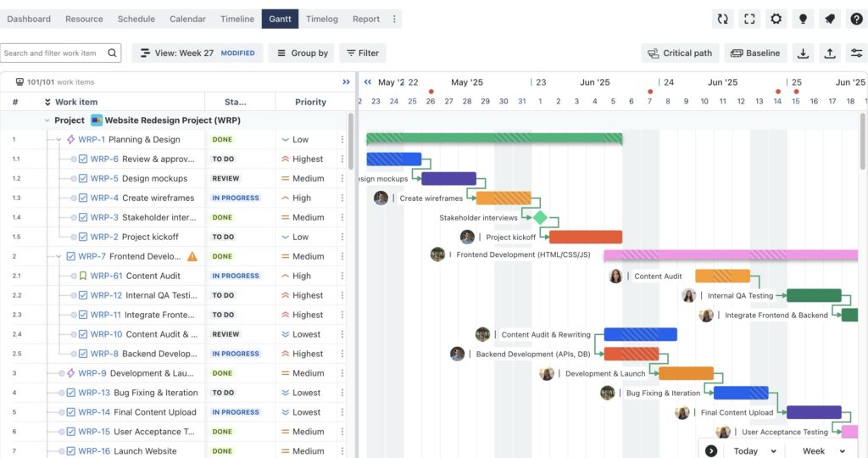Open row menu for WRP-1 Planning & Design

(x=342, y=140)
